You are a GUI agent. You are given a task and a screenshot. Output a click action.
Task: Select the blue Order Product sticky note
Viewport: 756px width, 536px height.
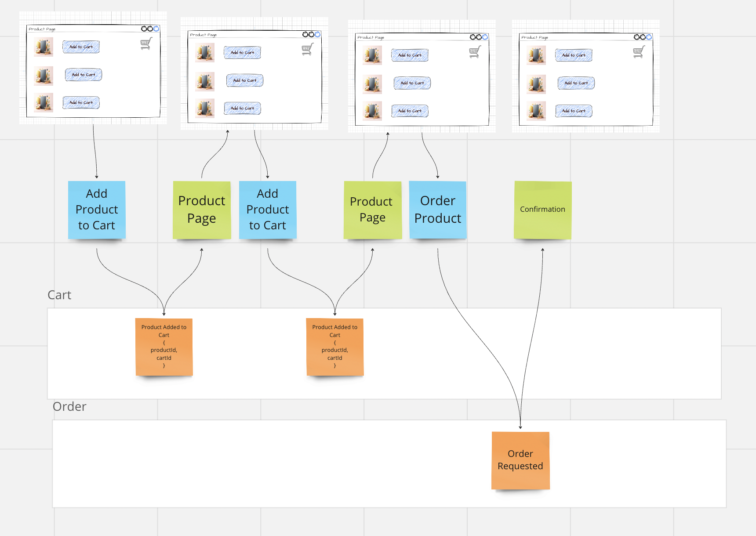click(437, 210)
